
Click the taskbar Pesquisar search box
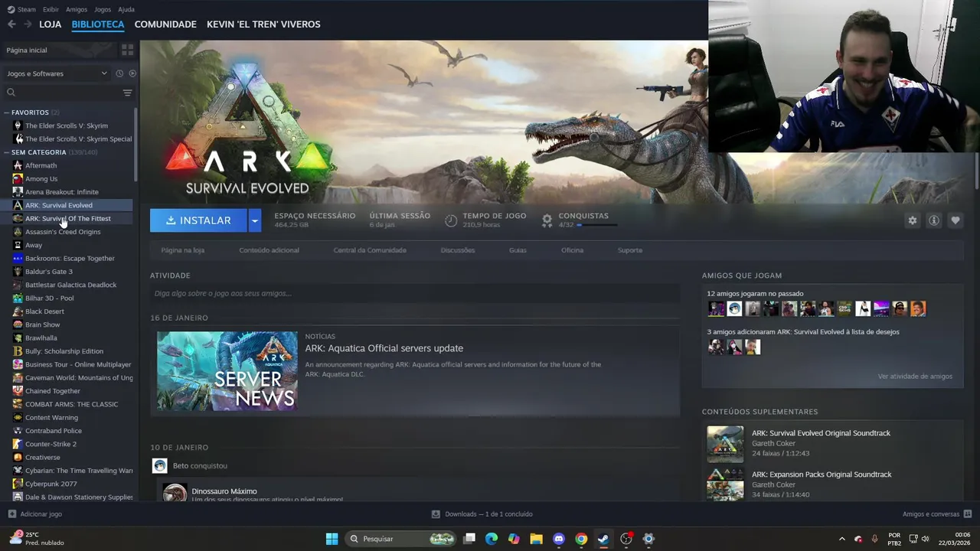(401, 539)
